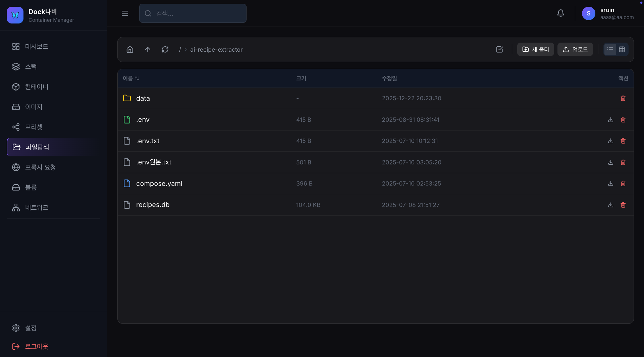644x357 pixels.
Task: Click the 업로드 button
Action: [x=575, y=50]
